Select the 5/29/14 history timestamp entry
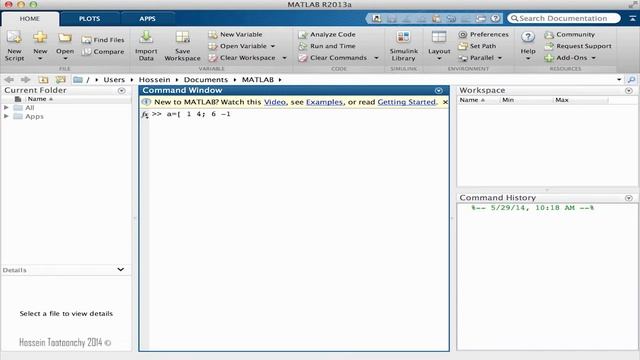 533,208
